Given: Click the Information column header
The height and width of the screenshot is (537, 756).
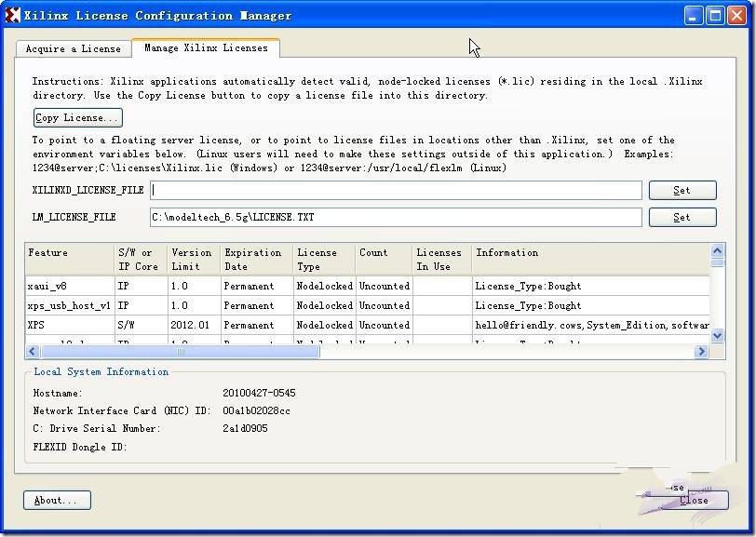Looking at the screenshot, I should pyautogui.click(x=590, y=260).
